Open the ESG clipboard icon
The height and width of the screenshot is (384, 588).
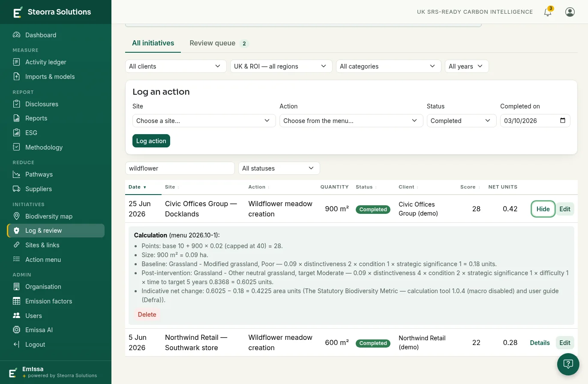(x=17, y=133)
